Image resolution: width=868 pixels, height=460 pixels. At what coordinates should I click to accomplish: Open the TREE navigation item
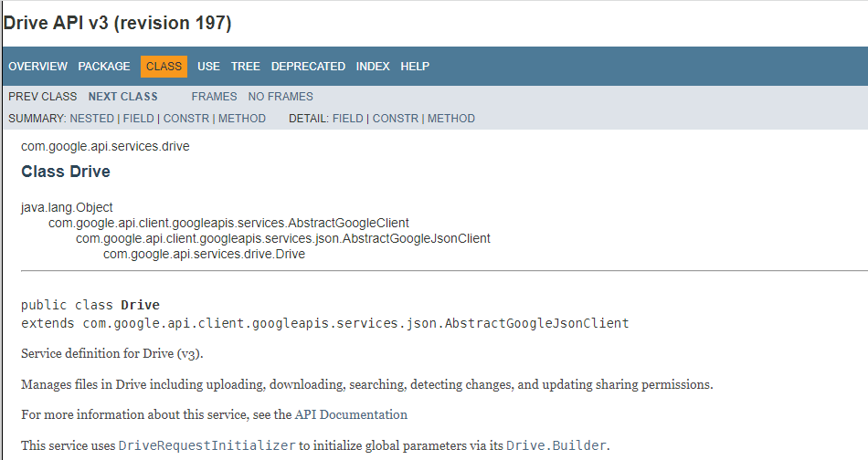(245, 67)
